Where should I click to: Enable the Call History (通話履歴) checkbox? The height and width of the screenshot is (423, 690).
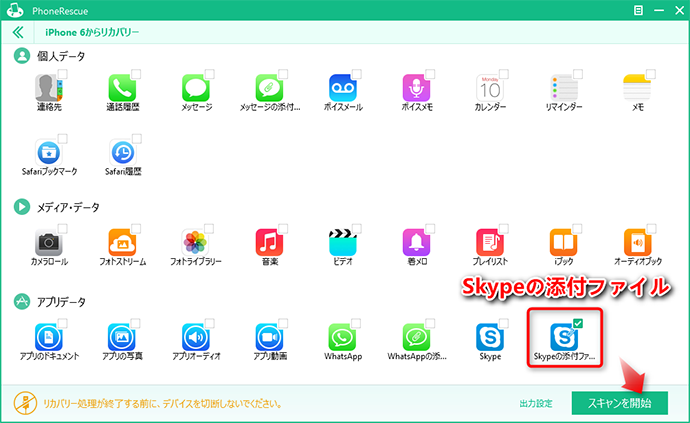(x=136, y=74)
